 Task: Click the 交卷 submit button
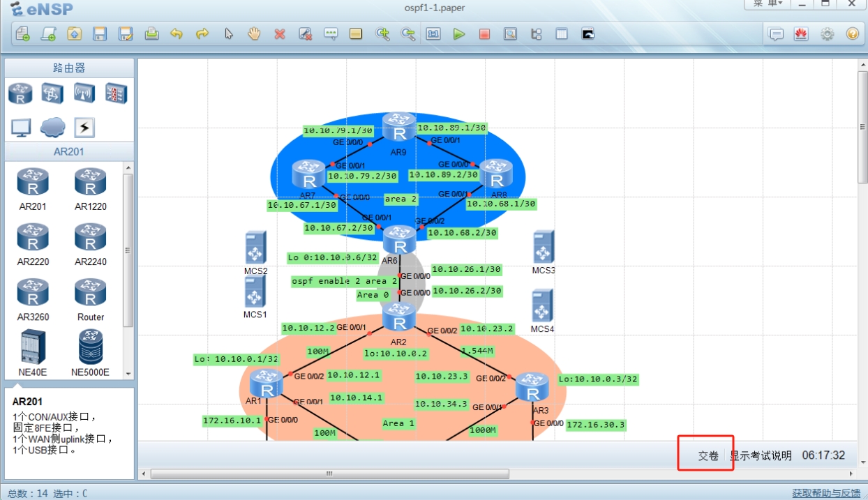coord(708,455)
